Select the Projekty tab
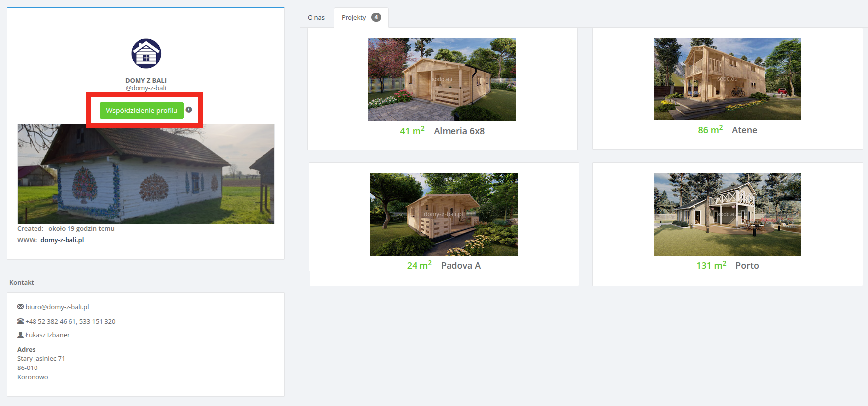 (x=353, y=18)
